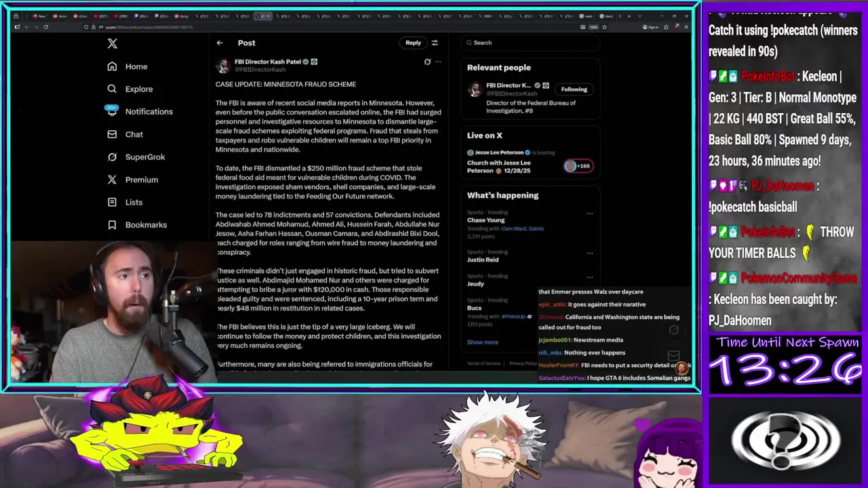Open the browser hamburger menu

point(686,27)
